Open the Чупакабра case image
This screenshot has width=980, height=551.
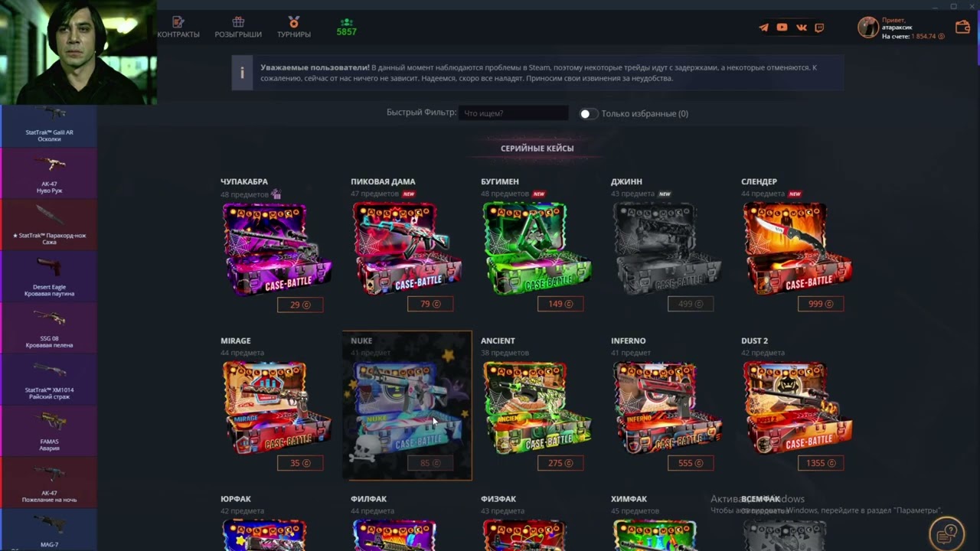pos(276,249)
